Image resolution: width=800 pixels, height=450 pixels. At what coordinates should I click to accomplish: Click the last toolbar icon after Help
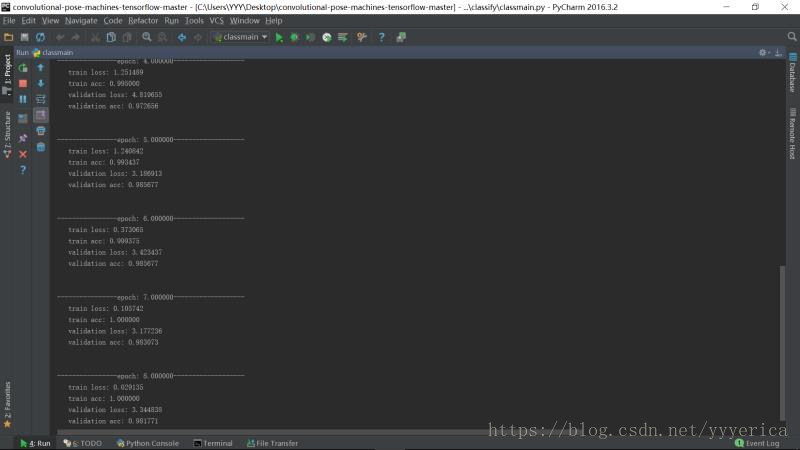(x=401, y=37)
